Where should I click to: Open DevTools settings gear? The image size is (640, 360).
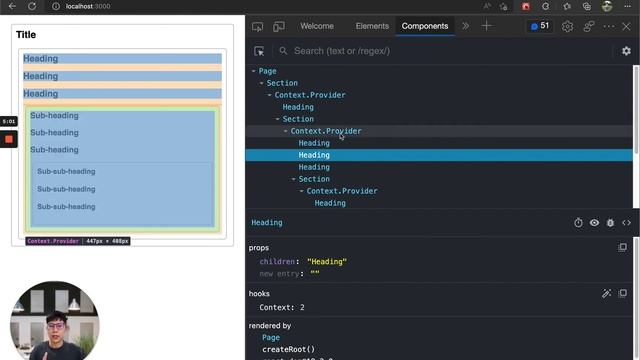coord(567,27)
